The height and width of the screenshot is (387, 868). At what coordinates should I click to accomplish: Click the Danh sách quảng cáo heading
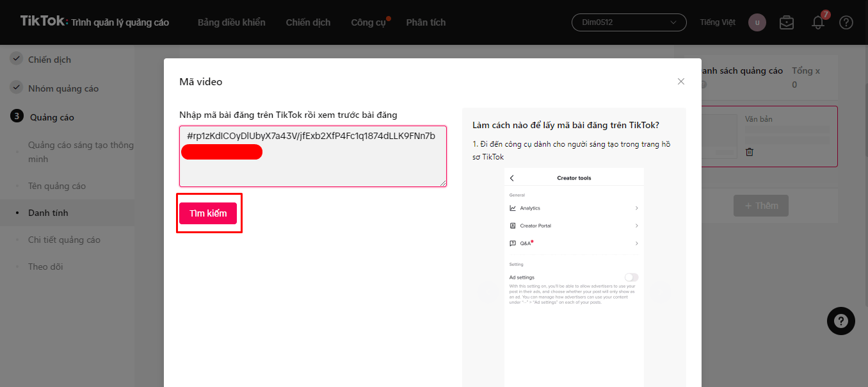point(742,70)
